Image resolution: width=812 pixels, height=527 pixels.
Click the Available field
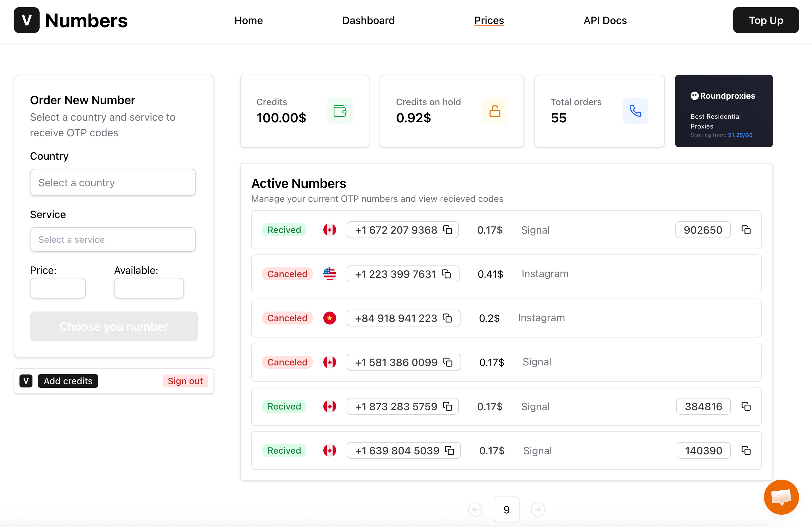point(149,288)
